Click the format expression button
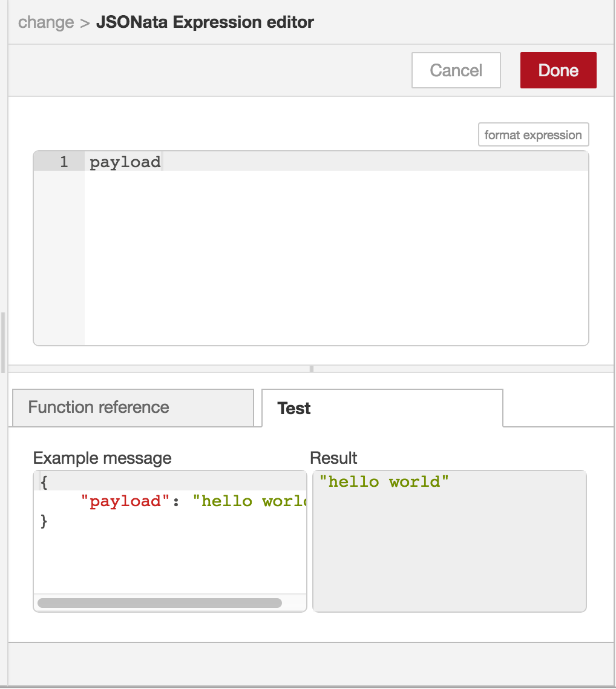Viewport: 616px width, 689px height. 533,134
